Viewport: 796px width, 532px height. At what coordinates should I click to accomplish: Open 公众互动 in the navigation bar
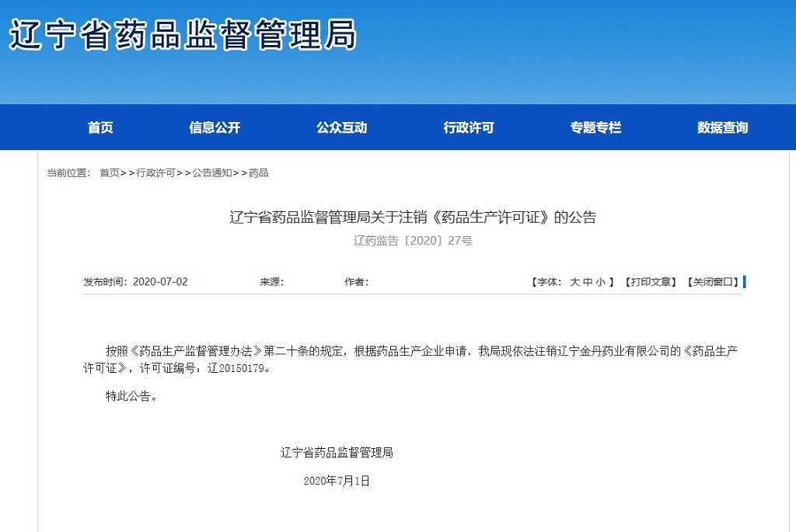tap(341, 127)
